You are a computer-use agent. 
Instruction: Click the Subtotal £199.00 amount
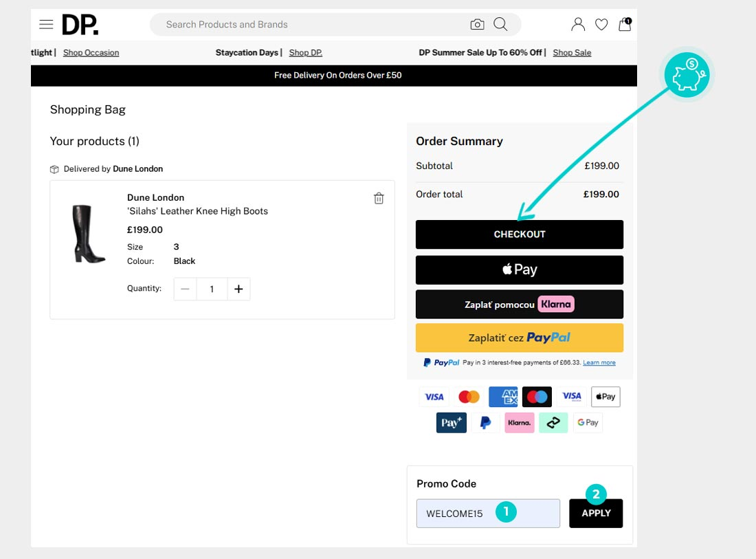pos(602,166)
